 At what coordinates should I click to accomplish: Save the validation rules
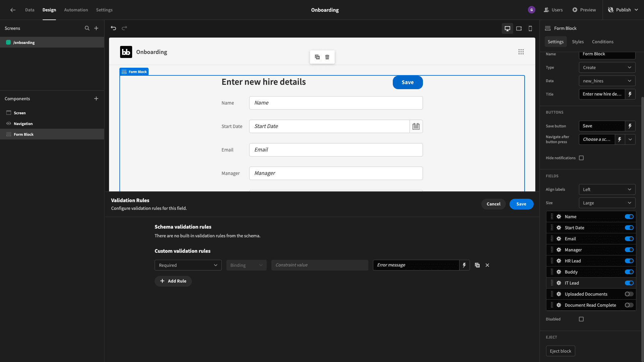point(521,204)
